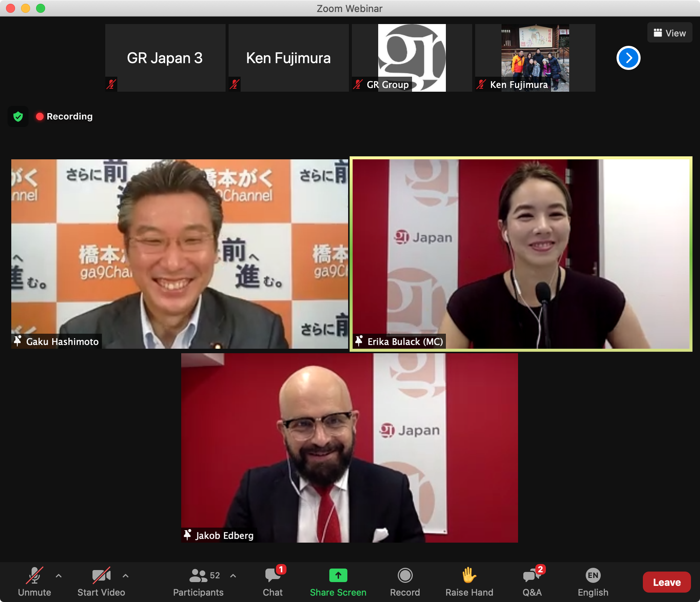Open the Participants panel
Screen dimensions: 700x602
[x=198, y=582]
